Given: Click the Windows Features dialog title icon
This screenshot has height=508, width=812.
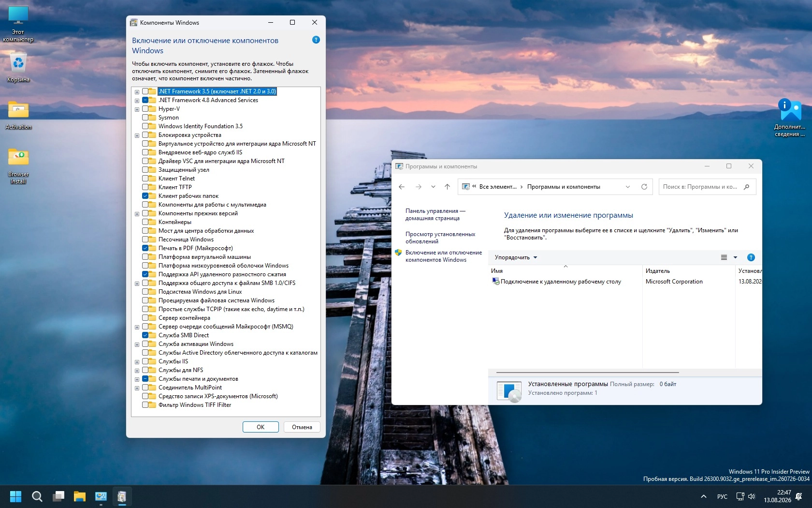Looking at the screenshot, I should [x=134, y=23].
